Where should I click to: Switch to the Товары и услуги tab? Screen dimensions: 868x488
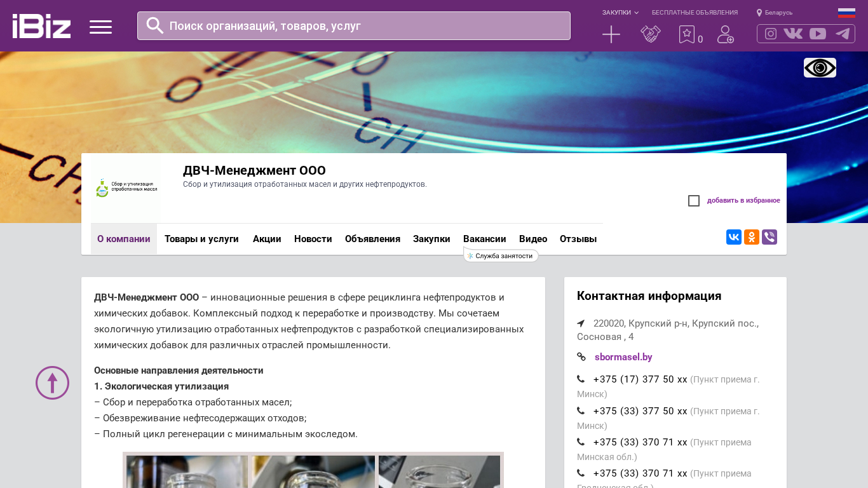pyautogui.click(x=201, y=239)
